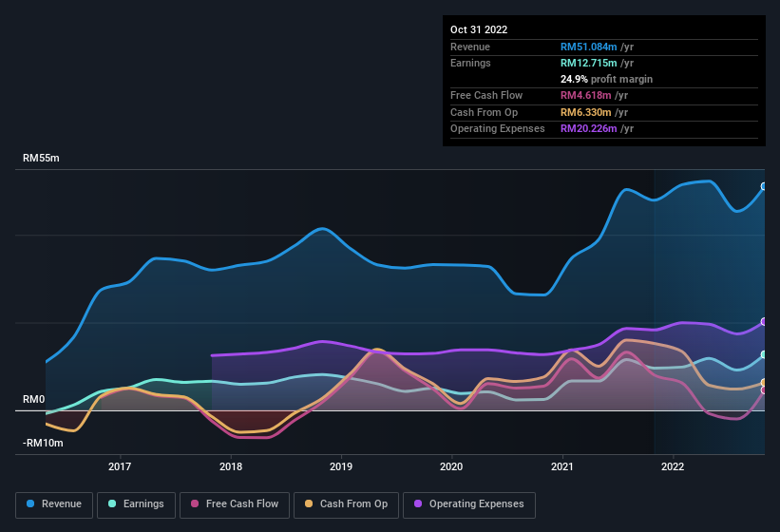Click the Operating Expenses tooltip label
The height and width of the screenshot is (532, 780).
[498, 129]
